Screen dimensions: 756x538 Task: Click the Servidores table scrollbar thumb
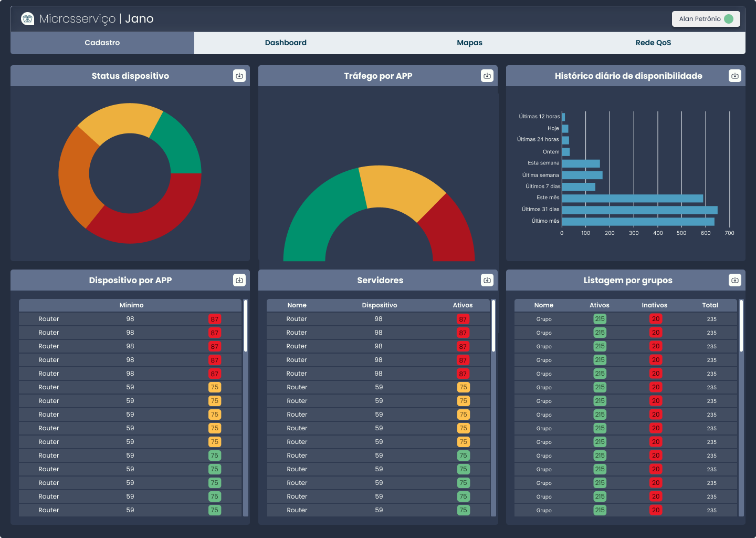[493, 326]
